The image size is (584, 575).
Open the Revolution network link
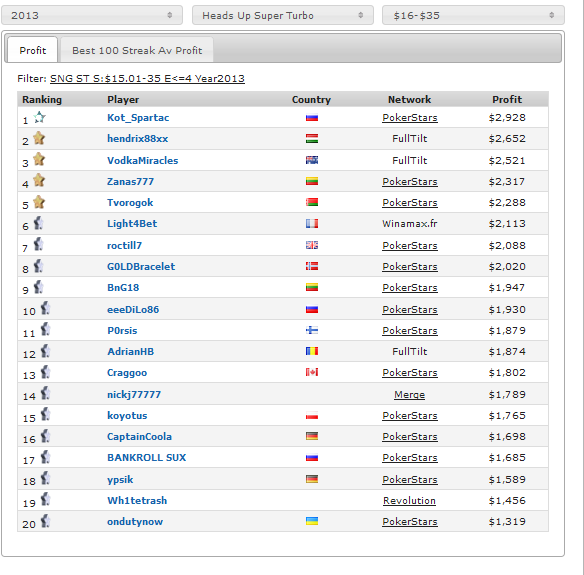click(409, 501)
